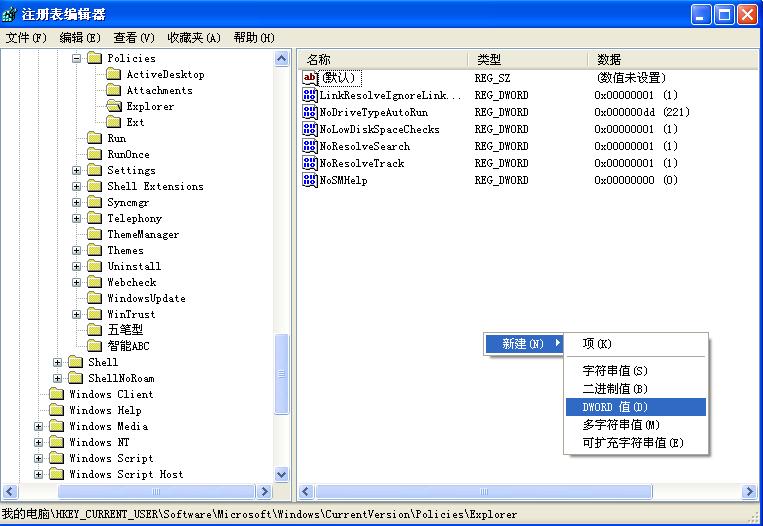
Task: Click the NoResolveTrack DWORD icon
Action: coord(309,163)
